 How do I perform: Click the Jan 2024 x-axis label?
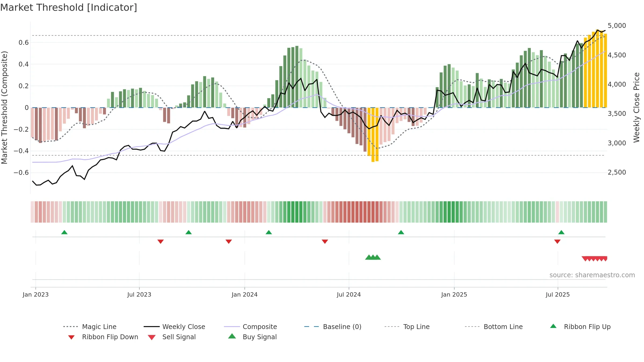(245, 295)
